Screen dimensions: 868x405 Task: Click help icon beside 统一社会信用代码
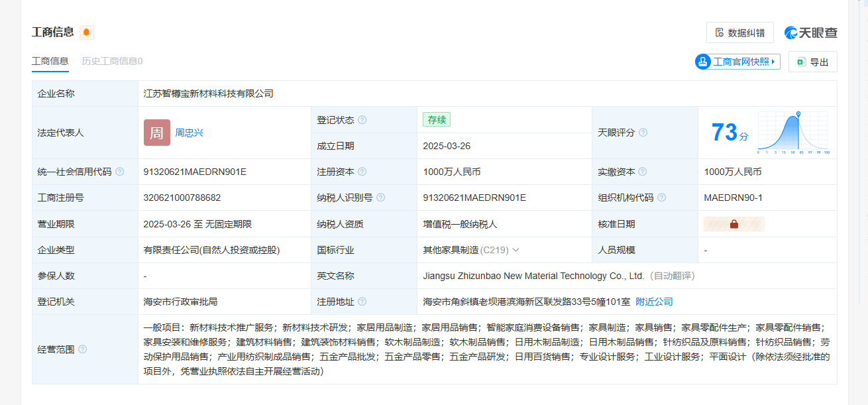119,172
